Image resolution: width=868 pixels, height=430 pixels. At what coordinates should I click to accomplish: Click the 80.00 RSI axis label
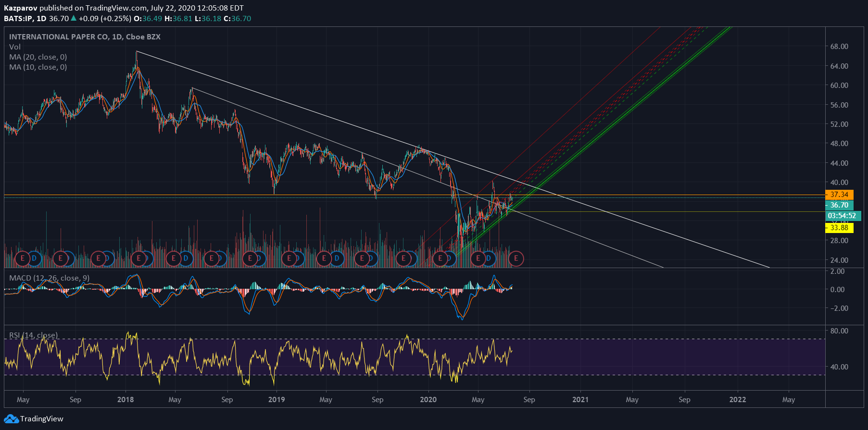839,331
